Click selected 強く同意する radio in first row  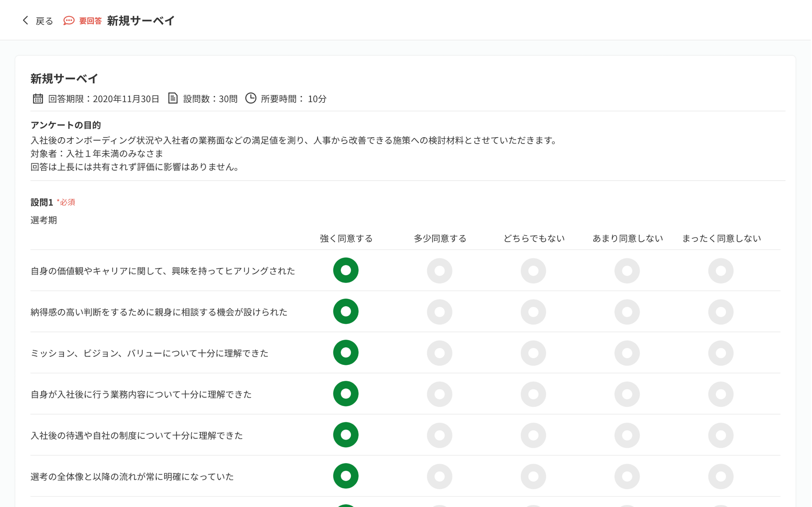pyautogui.click(x=346, y=270)
